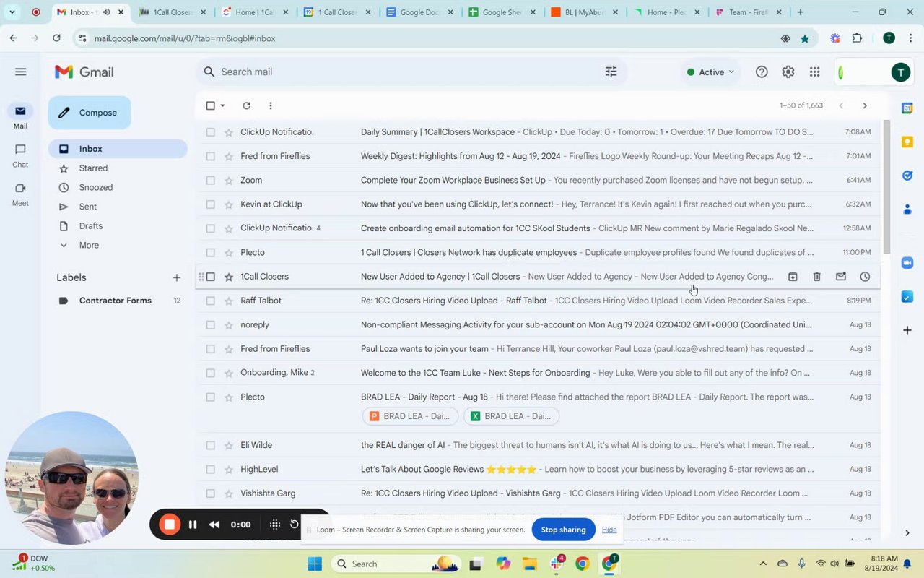Open the Zoom add-on in side panel
Image resolution: width=924 pixels, height=578 pixels.
(x=907, y=263)
